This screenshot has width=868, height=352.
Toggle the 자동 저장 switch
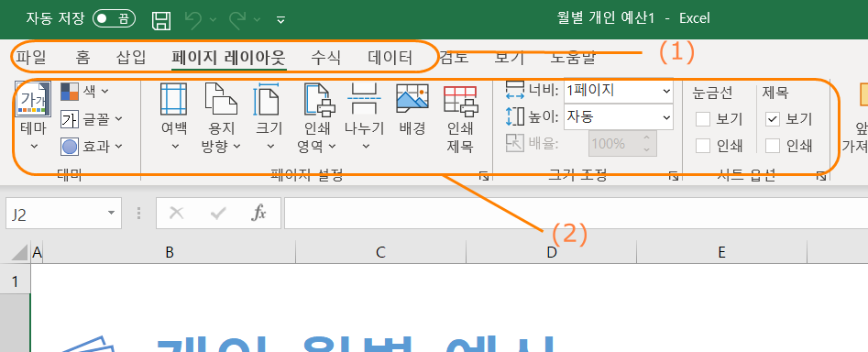tap(114, 19)
